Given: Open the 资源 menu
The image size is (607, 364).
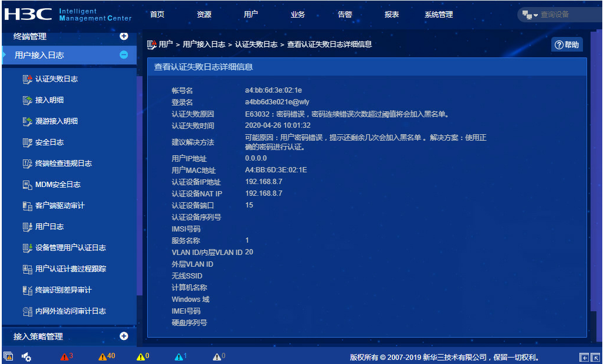Looking at the screenshot, I should [204, 14].
